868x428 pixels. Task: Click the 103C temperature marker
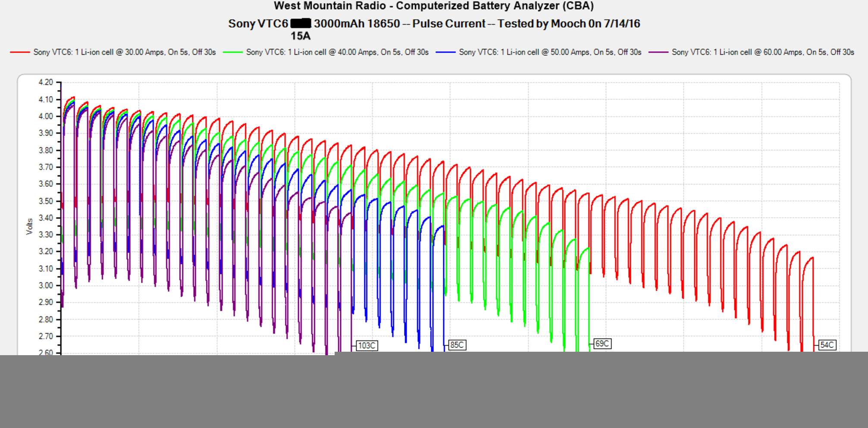coord(367,346)
